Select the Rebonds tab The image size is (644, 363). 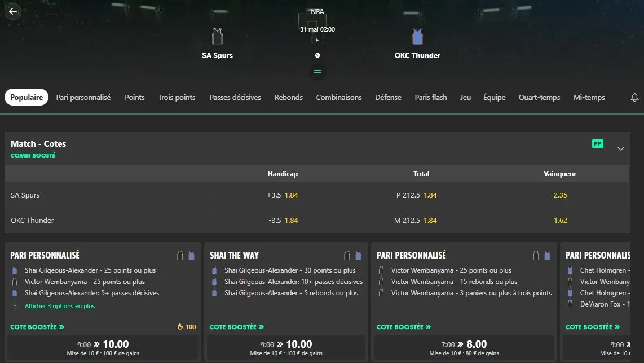pyautogui.click(x=288, y=98)
